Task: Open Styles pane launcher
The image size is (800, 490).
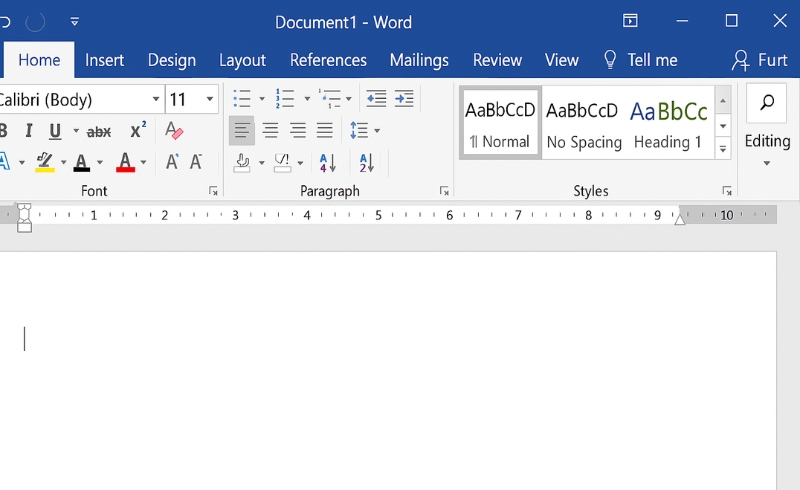Action: [x=727, y=191]
